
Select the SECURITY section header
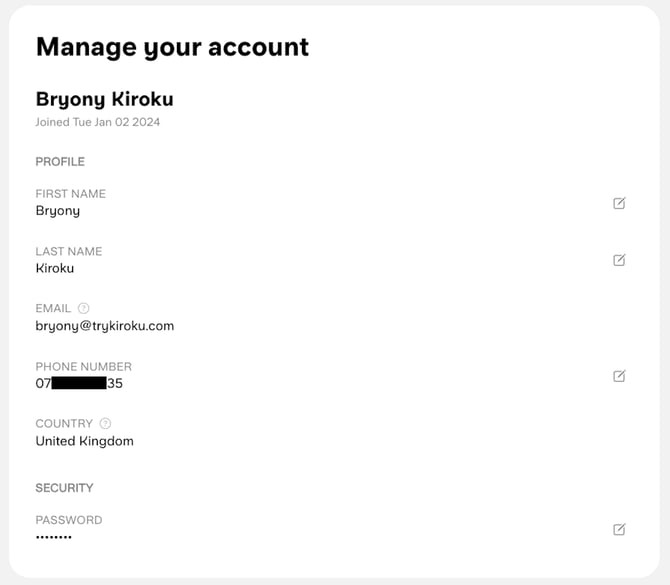64,488
